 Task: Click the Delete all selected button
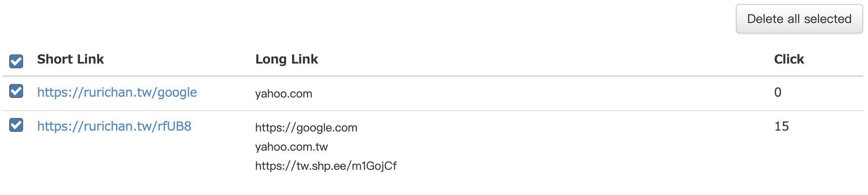[x=799, y=19]
